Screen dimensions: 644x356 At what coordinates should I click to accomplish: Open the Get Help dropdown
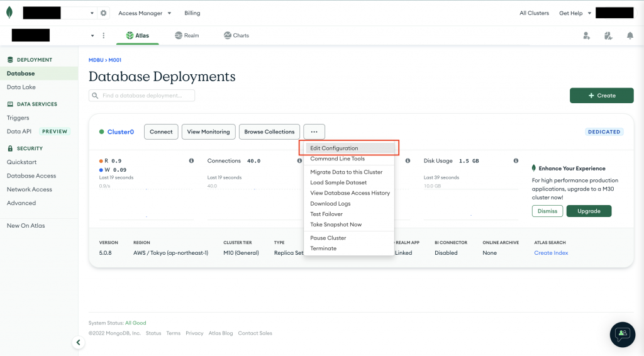click(575, 13)
